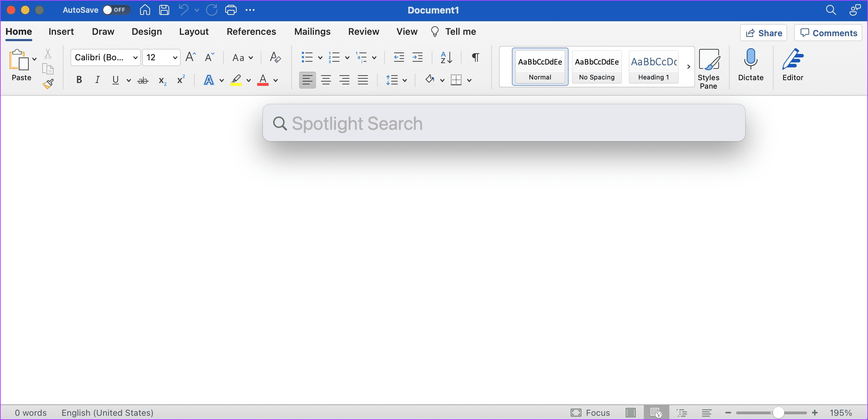Viewport: 868px width, 420px height.
Task: Open more quick access options ellipsis
Action: point(250,10)
